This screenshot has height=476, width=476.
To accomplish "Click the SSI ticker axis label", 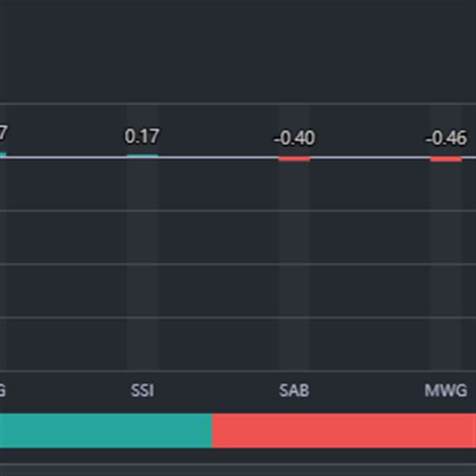I will click(x=142, y=390).
